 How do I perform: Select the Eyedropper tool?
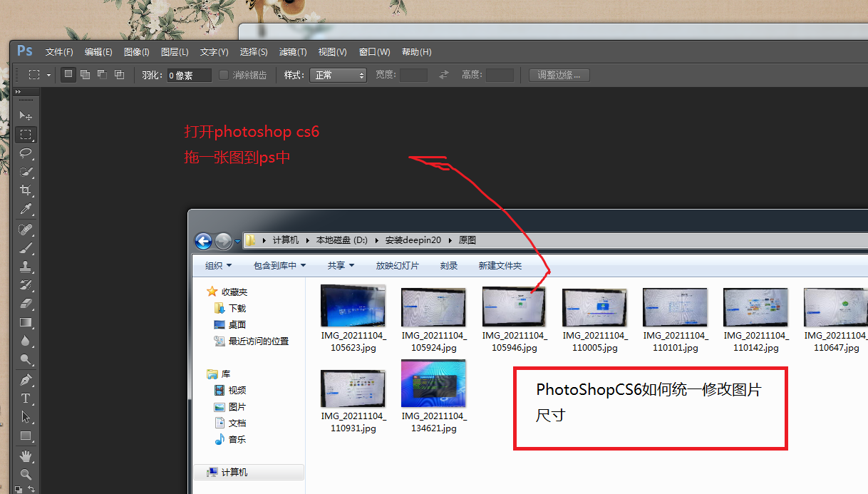pos(26,209)
